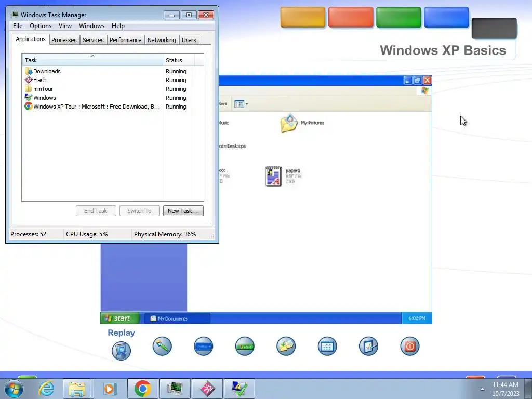Open Windows Explorer from the taskbar
The width and height of the screenshot is (532, 399).
77,389
